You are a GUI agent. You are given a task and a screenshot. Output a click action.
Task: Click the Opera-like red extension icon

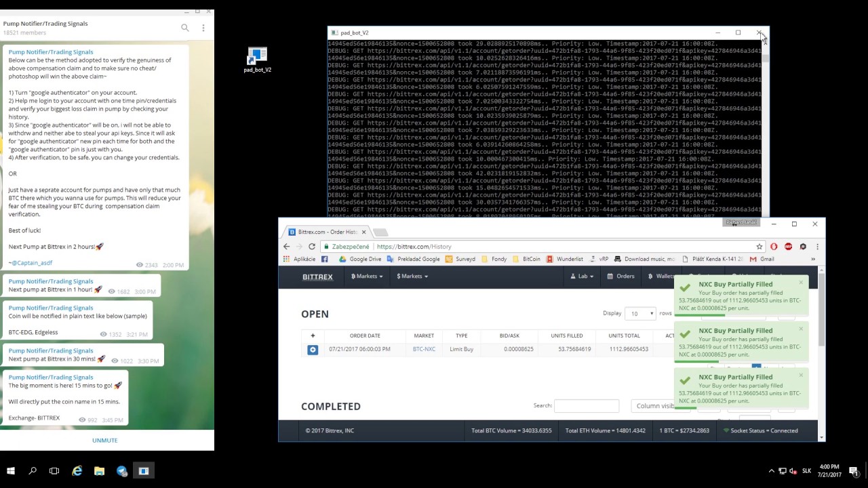(774, 247)
